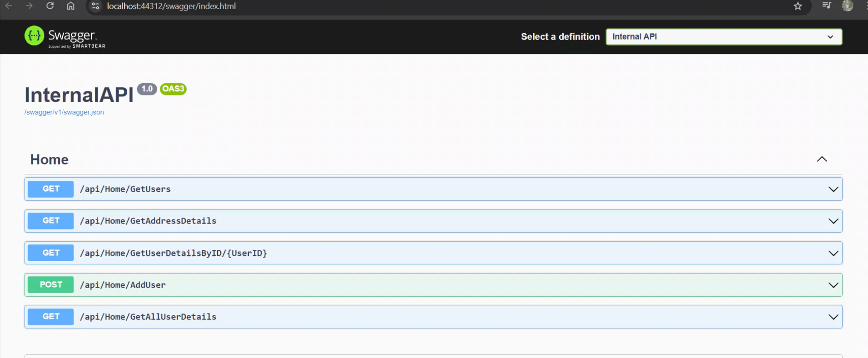Click GET badge of GetUsers endpoint

[x=50, y=189]
